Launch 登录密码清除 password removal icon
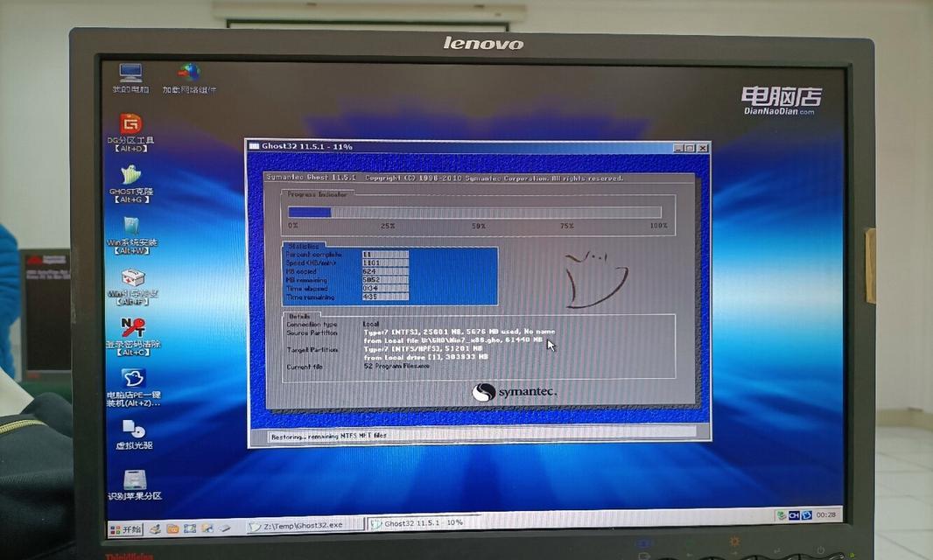 pyautogui.click(x=133, y=336)
